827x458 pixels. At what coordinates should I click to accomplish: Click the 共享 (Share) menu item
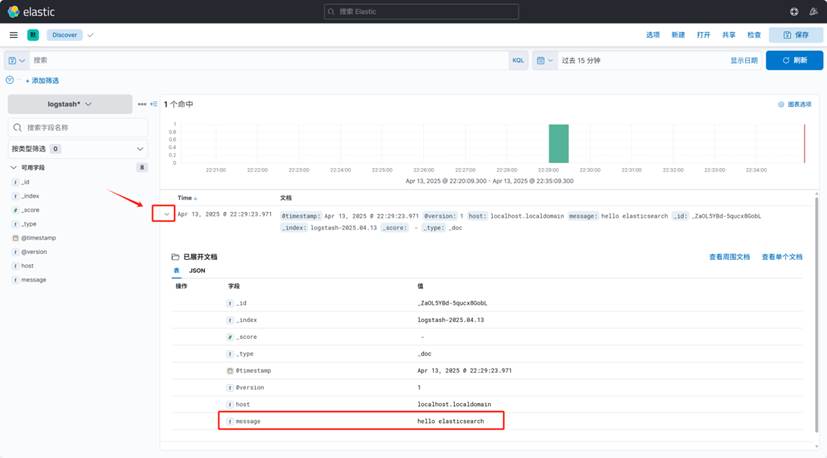tap(729, 35)
